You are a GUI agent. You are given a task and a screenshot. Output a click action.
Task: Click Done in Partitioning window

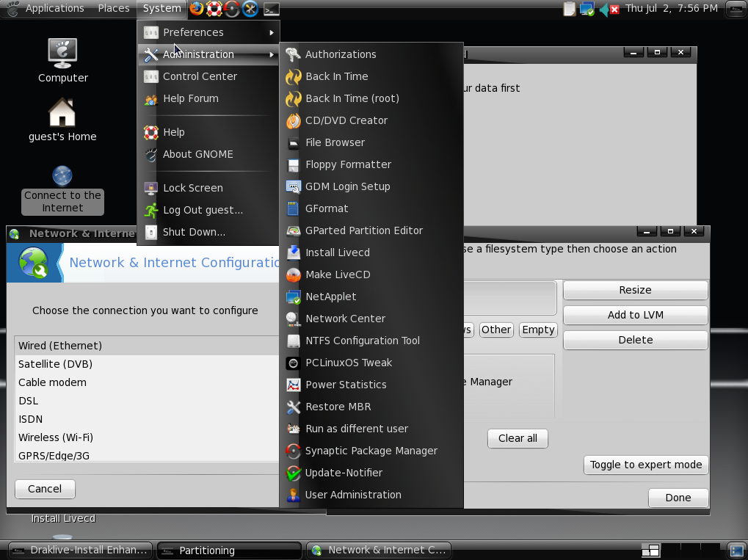pos(678,498)
